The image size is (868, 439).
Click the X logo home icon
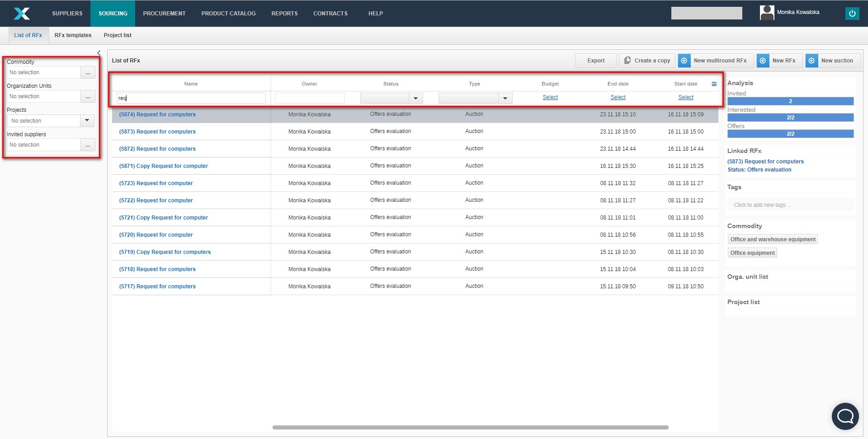coord(21,14)
